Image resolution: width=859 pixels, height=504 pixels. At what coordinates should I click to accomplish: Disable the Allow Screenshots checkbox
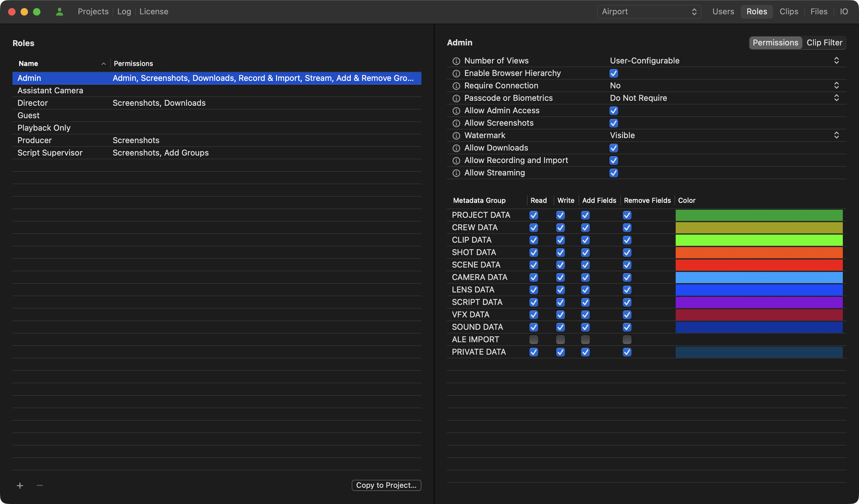click(x=614, y=123)
